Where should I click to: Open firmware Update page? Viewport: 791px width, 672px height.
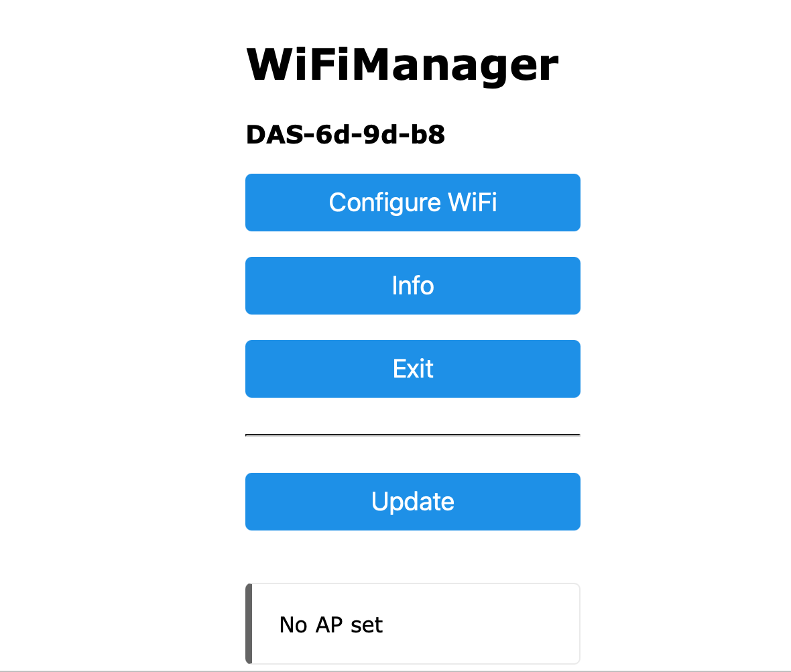pyautogui.click(x=412, y=502)
